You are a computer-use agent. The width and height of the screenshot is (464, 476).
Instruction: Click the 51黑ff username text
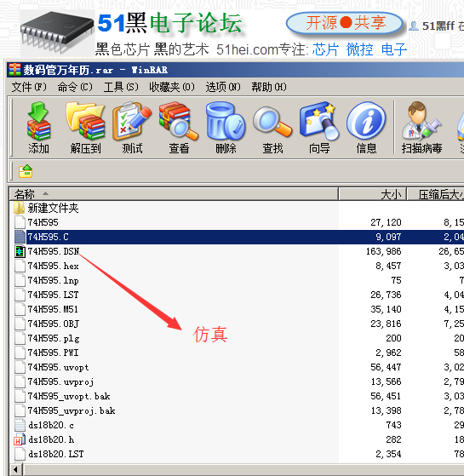pyautogui.click(x=438, y=26)
